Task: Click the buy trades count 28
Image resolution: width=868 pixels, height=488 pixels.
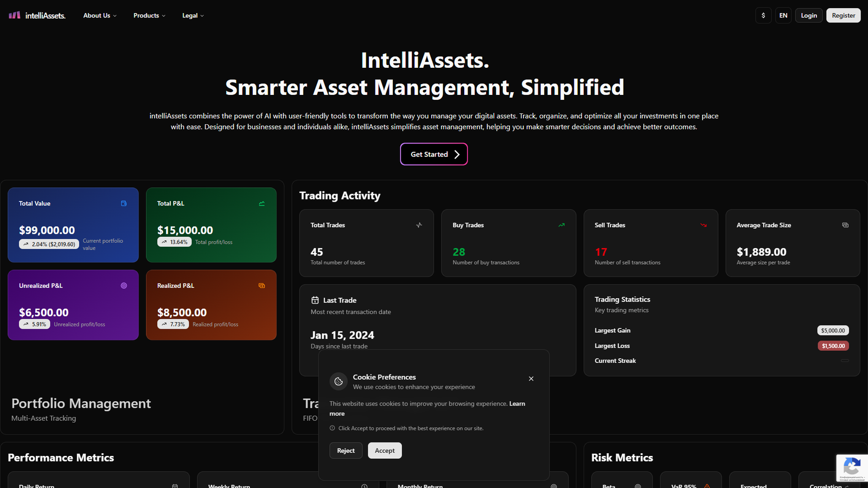Action: 459,252
